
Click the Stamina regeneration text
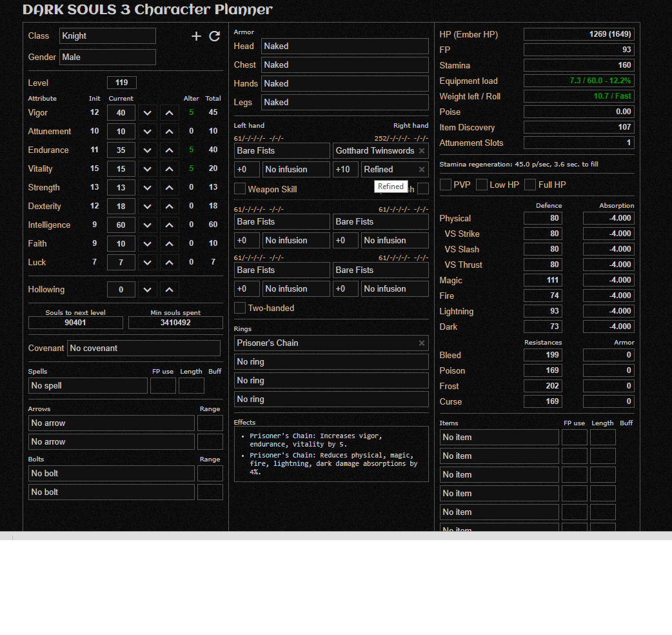click(x=519, y=164)
